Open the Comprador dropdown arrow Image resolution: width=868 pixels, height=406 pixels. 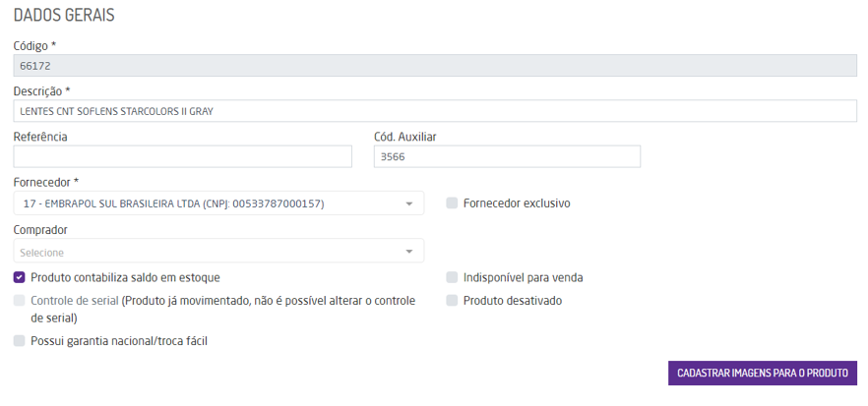[x=409, y=253]
